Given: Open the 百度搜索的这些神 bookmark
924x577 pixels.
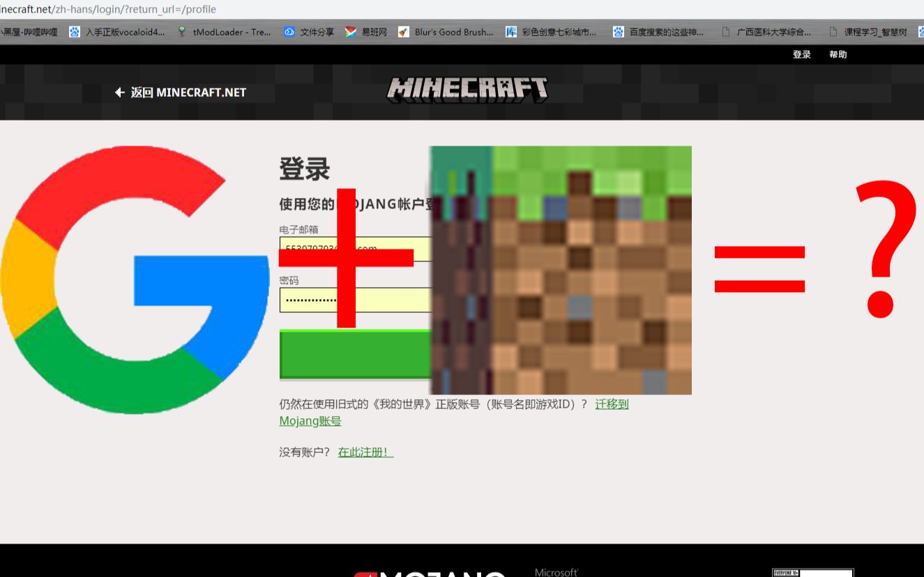Looking at the screenshot, I should tap(658, 32).
